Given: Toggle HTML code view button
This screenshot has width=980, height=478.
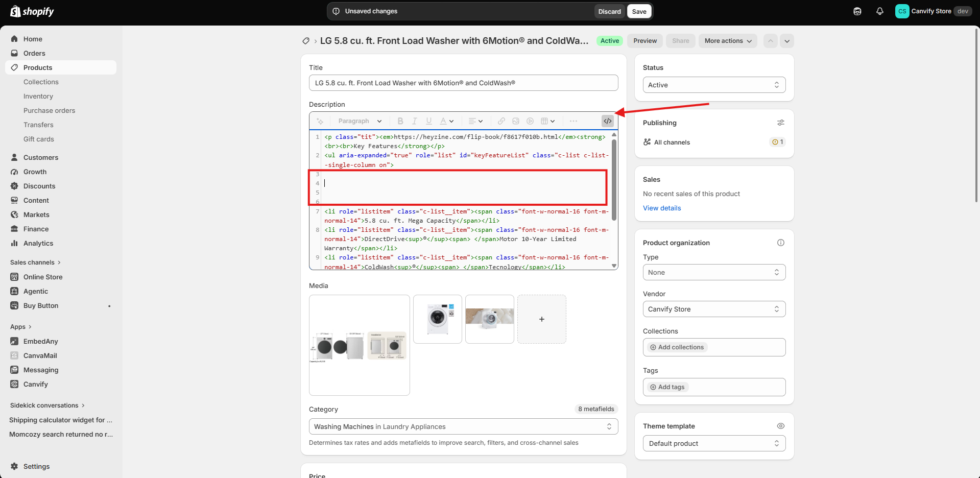Looking at the screenshot, I should pos(608,121).
